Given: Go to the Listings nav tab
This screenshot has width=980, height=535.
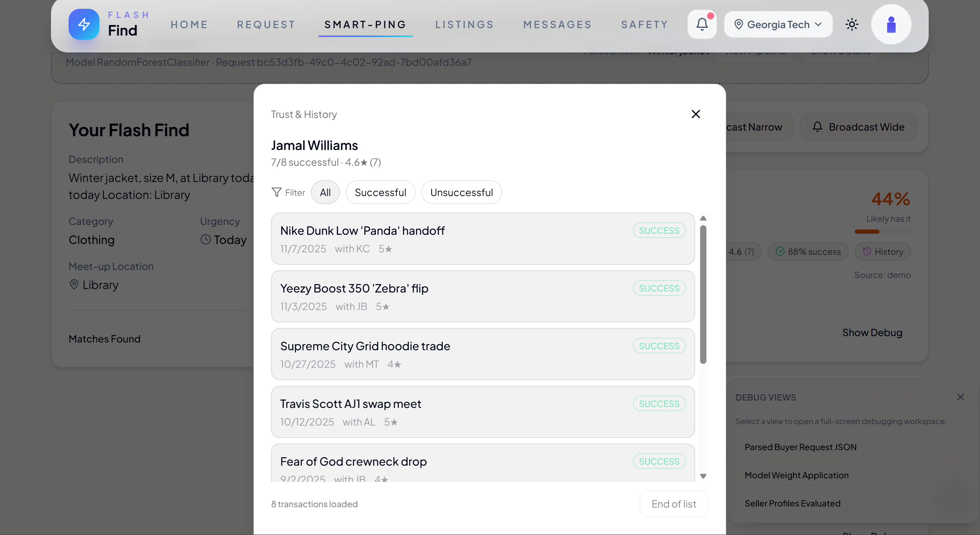Looking at the screenshot, I should tap(464, 24).
